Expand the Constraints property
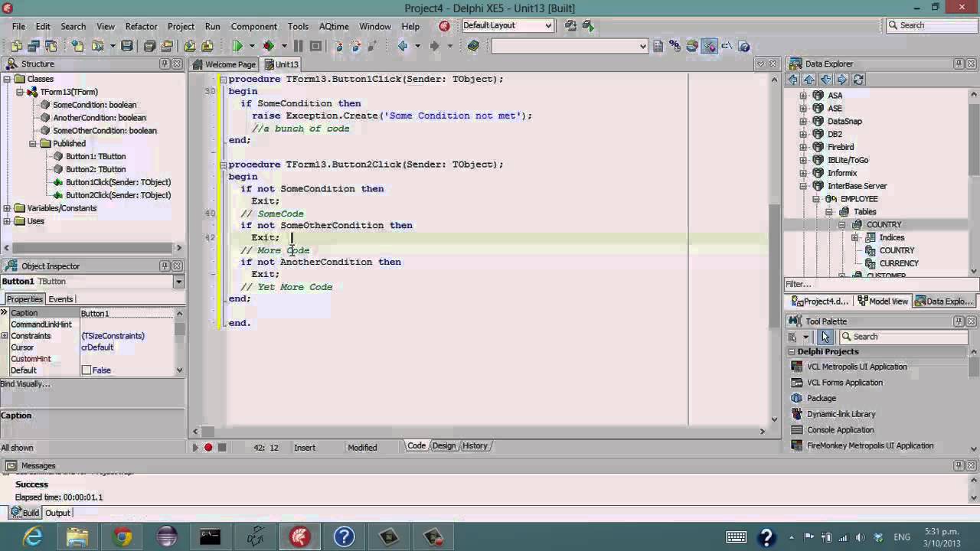 pos(5,336)
